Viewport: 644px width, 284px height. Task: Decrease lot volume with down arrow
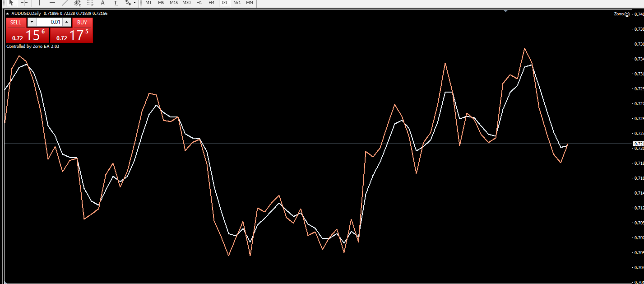click(32, 22)
